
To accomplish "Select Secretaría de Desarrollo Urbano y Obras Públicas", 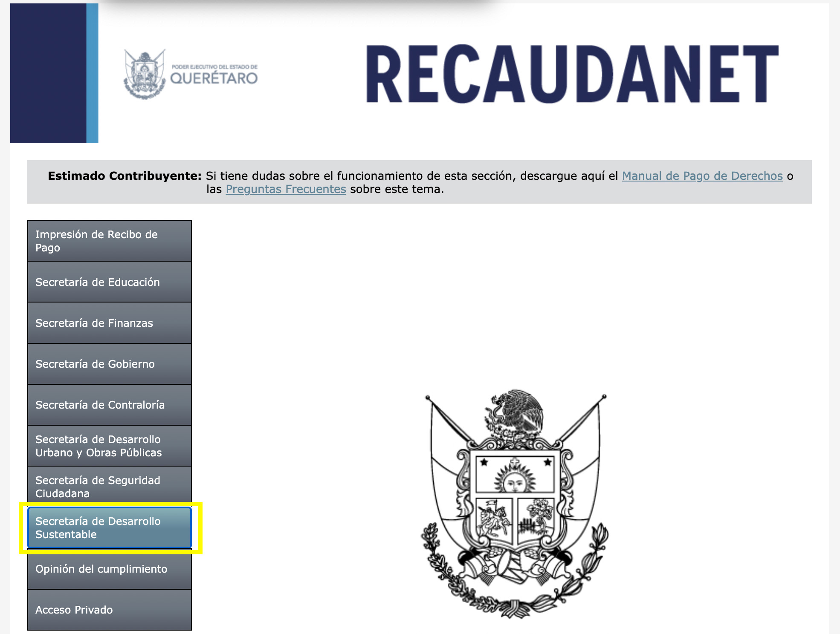I will 109,446.
